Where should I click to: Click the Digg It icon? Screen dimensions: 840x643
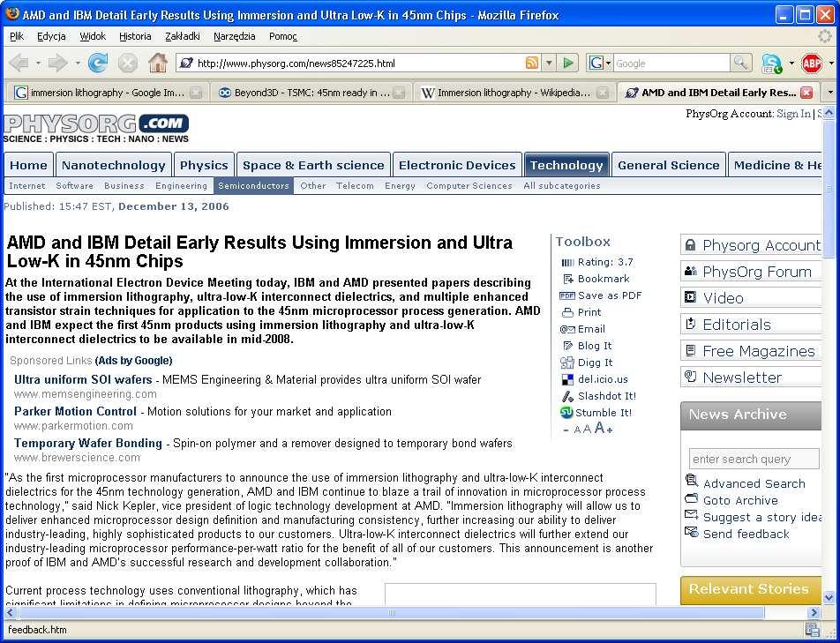567,363
